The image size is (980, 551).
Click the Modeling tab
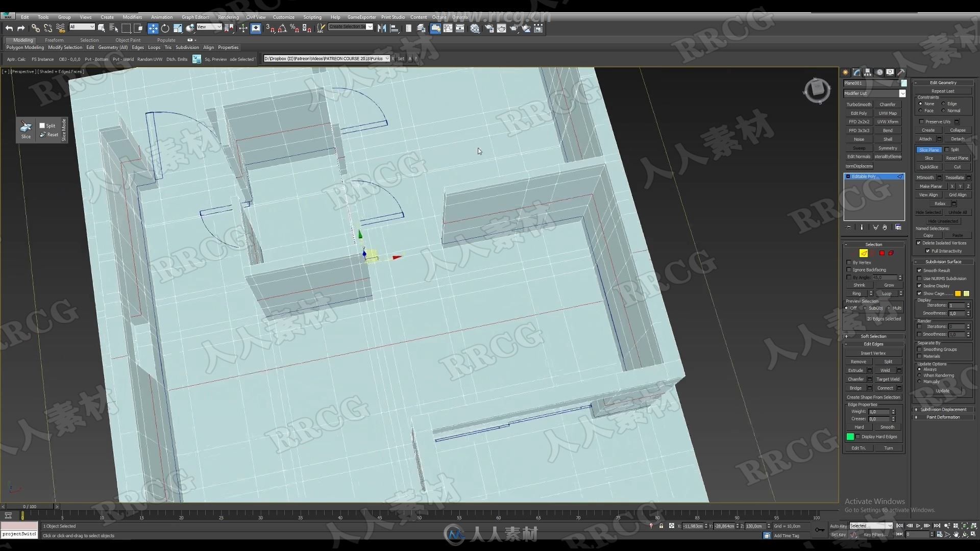click(x=22, y=40)
